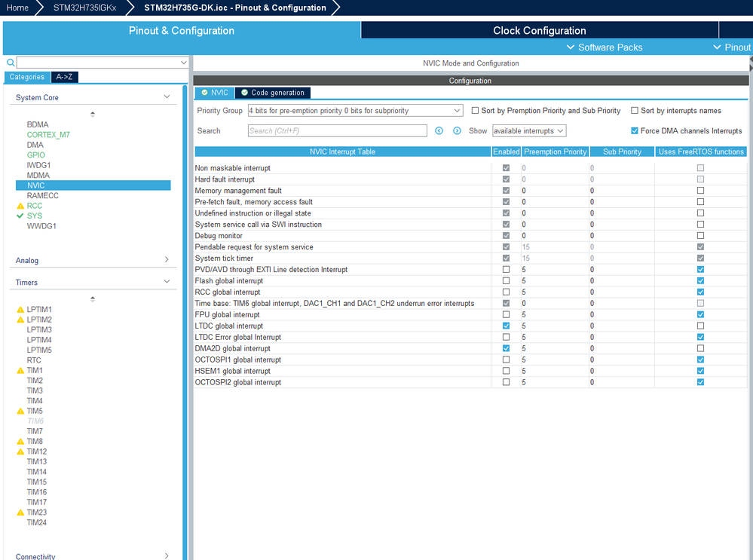Select GPIO in System Core list
Screen dimensions: 753x560
pyautogui.click(x=36, y=155)
